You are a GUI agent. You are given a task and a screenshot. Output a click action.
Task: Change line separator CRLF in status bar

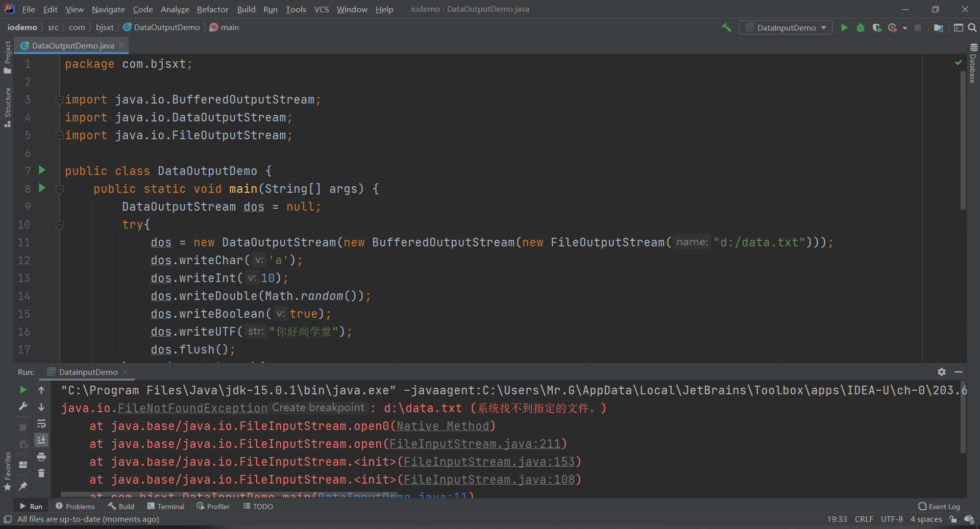tap(864, 519)
